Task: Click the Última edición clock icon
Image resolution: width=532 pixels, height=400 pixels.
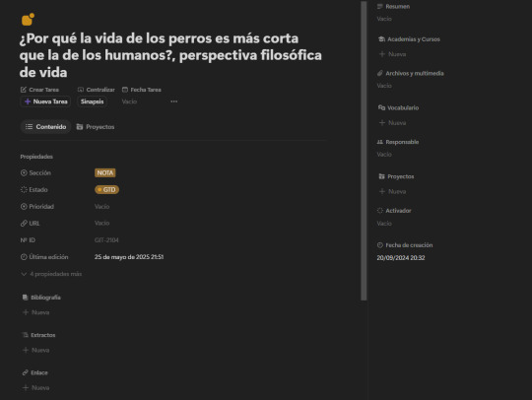Action: (x=24, y=257)
